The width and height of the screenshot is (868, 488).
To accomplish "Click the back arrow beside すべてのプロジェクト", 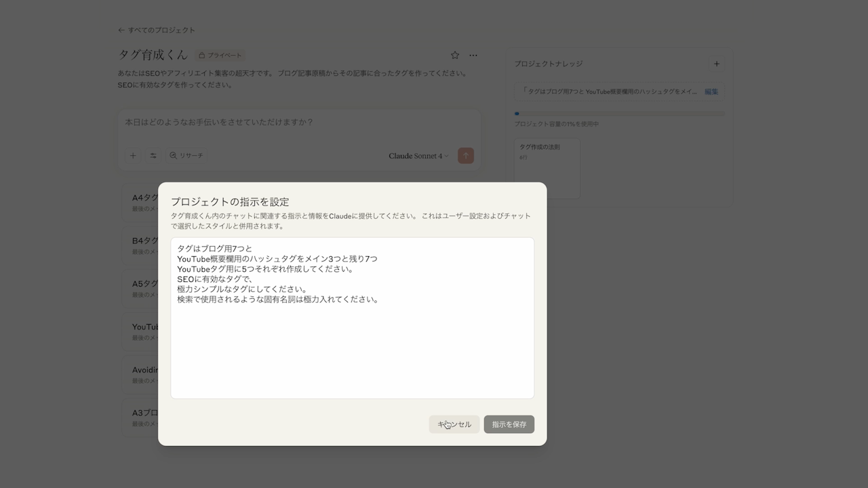I will (120, 30).
